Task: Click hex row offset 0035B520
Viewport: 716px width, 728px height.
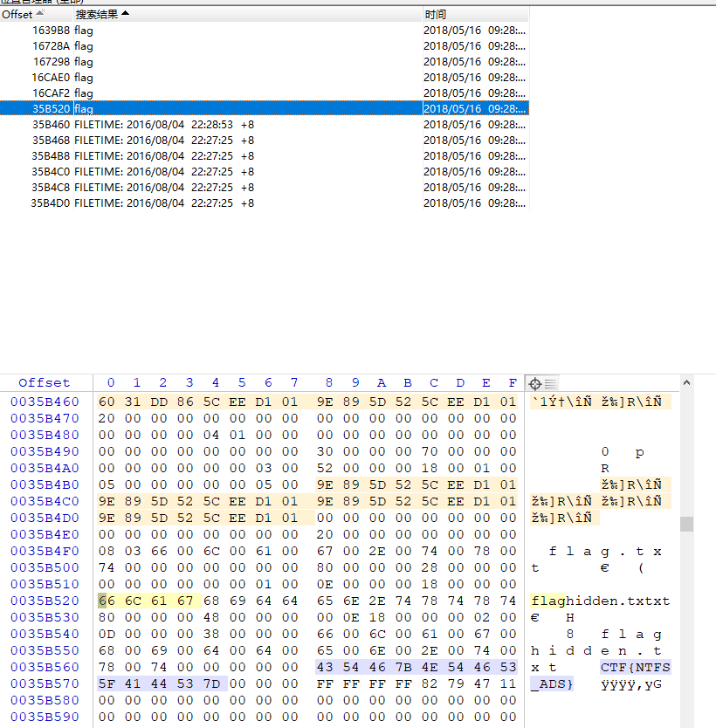Action: pyautogui.click(x=44, y=601)
